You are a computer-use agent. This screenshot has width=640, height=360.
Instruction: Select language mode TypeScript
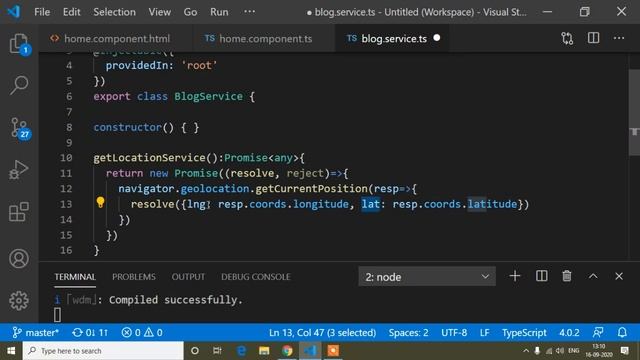click(x=524, y=333)
